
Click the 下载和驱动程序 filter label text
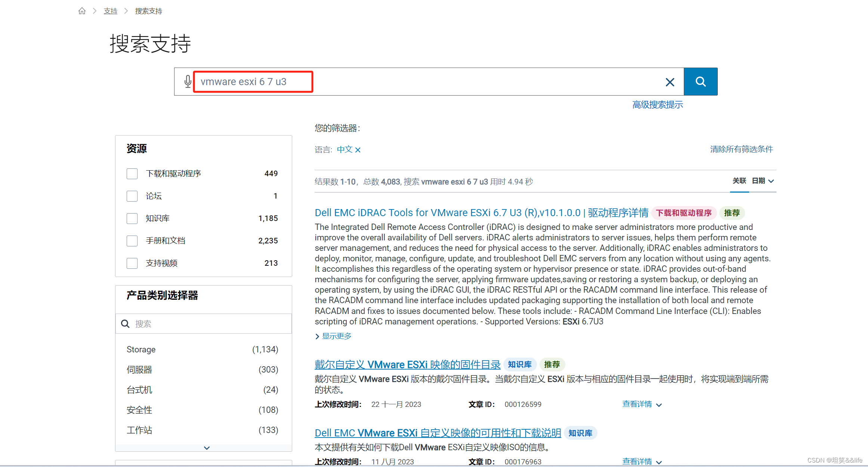173,174
